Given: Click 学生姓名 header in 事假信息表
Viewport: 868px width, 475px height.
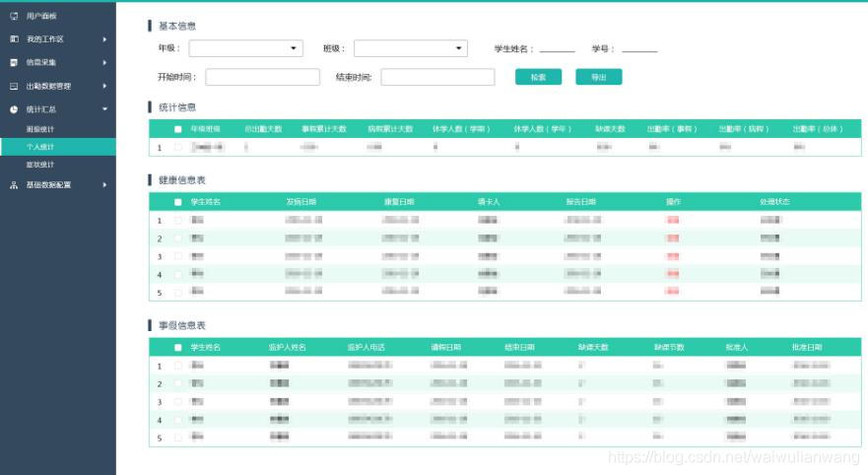Looking at the screenshot, I should [x=206, y=348].
